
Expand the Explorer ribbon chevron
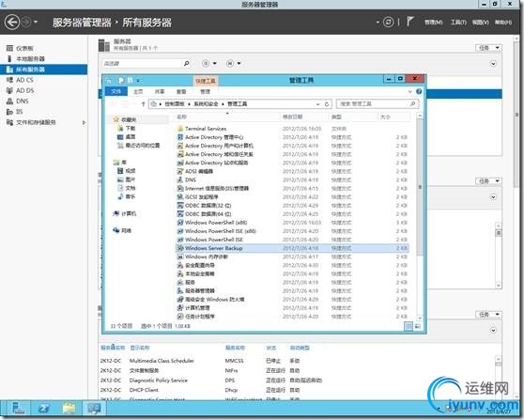[410, 92]
